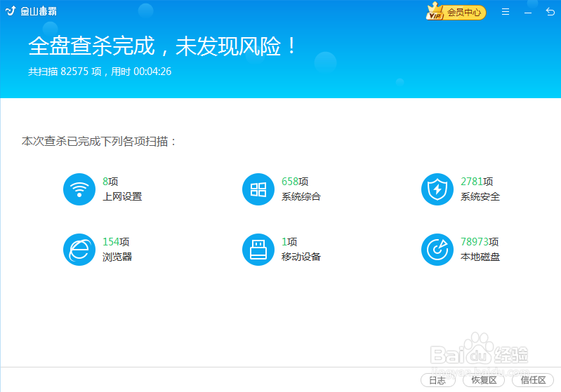Click the 154项 count text
Image resolution: width=561 pixels, height=392 pixels.
(116, 242)
